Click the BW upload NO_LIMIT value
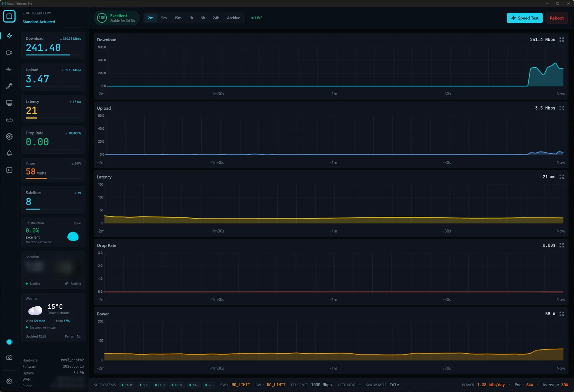 pyautogui.click(x=276, y=385)
